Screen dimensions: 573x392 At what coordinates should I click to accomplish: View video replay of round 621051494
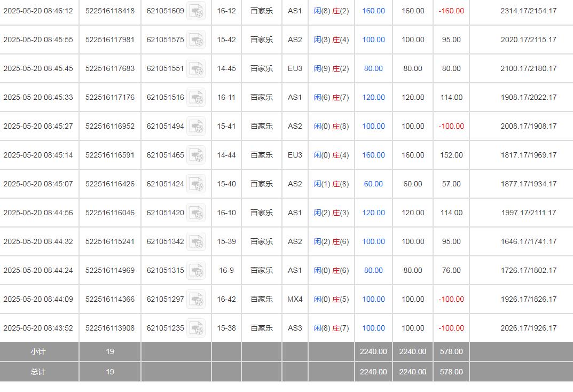196,126
